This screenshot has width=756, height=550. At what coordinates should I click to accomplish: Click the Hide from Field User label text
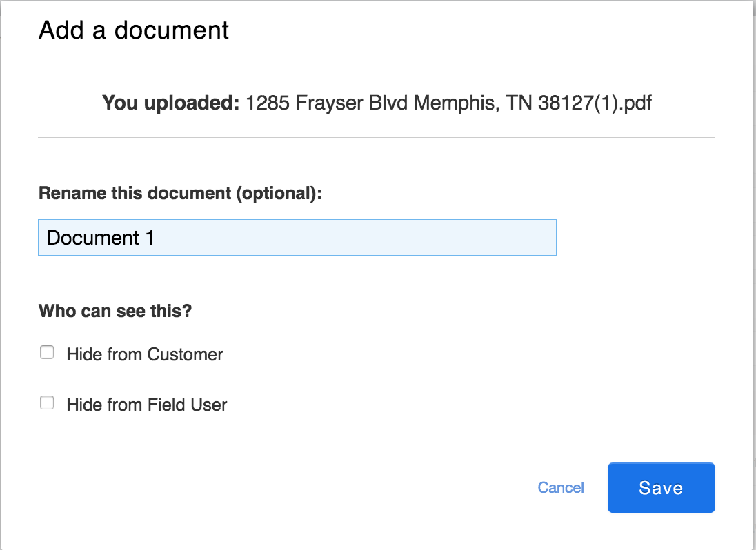click(146, 405)
